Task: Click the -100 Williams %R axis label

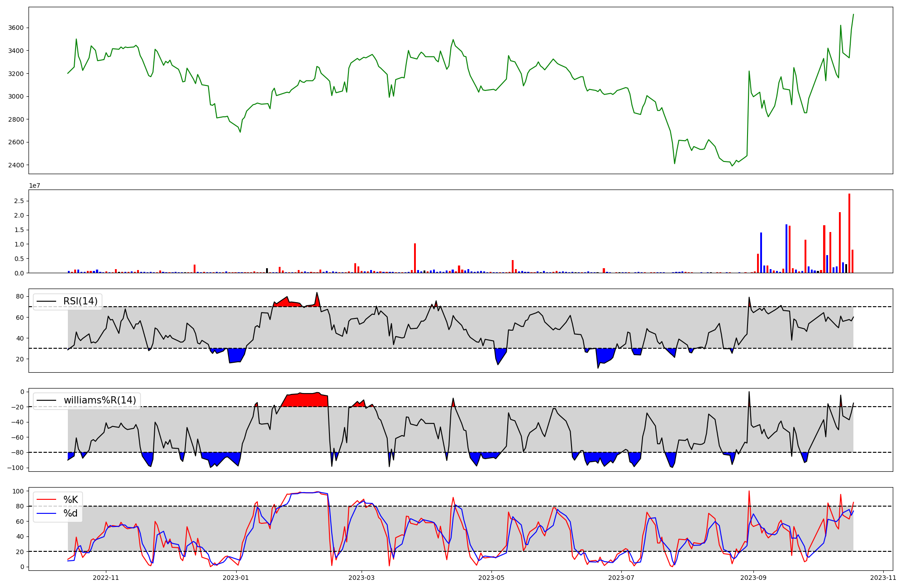Action: click(15, 468)
